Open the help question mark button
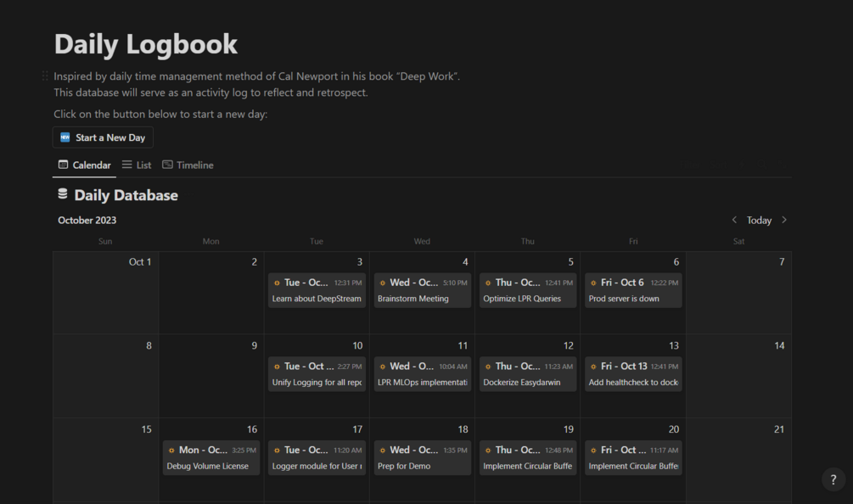This screenshot has height=504, width=853. (833, 479)
